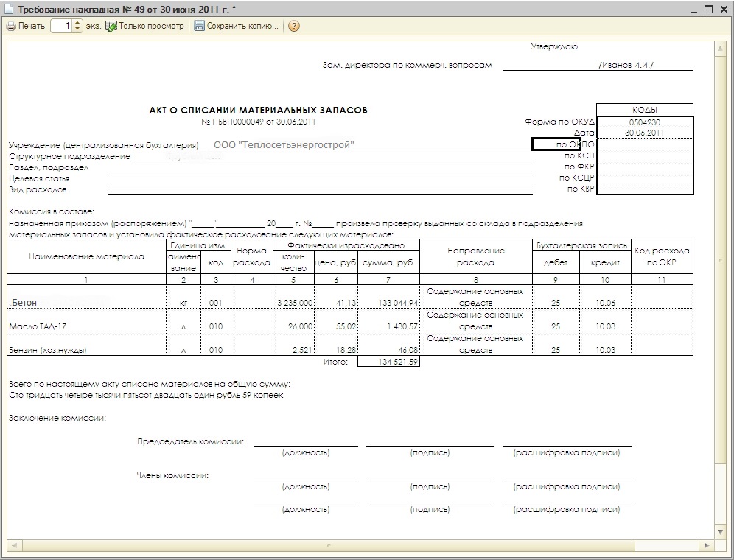The width and height of the screenshot is (734, 560).
Task: Click the Наименование материала column header
Action: coord(87,256)
